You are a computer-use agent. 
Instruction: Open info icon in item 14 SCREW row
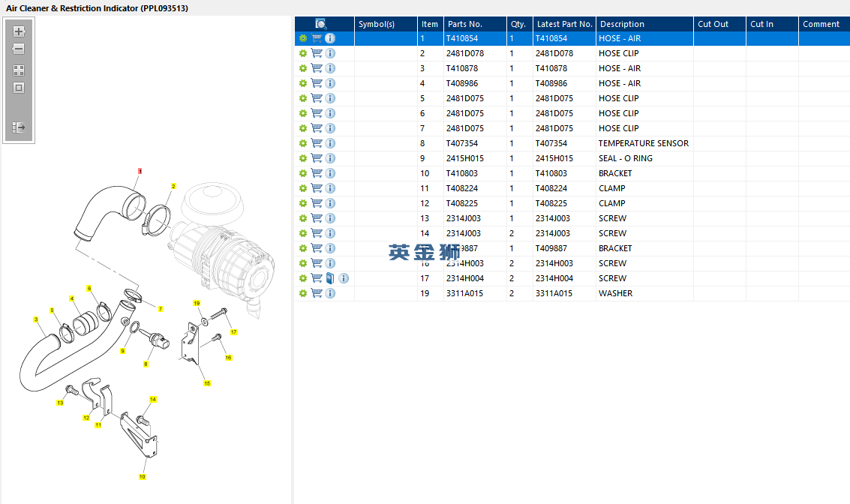(x=330, y=233)
